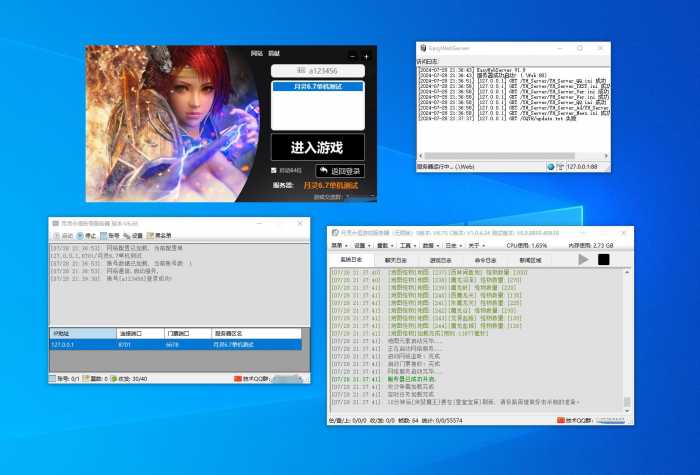The height and width of the screenshot is (475, 700).
Task: Switch to the 游戏日志 tab
Action: [x=440, y=260]
